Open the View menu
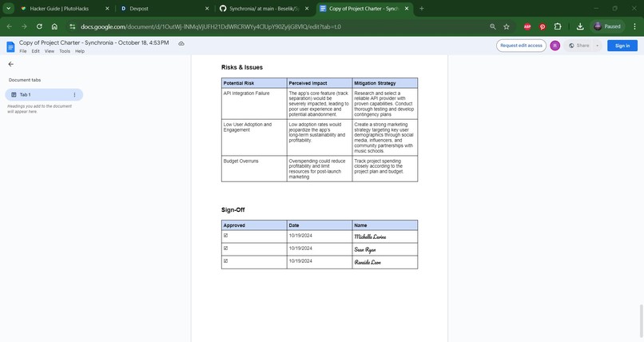 (x=50, y=51)
